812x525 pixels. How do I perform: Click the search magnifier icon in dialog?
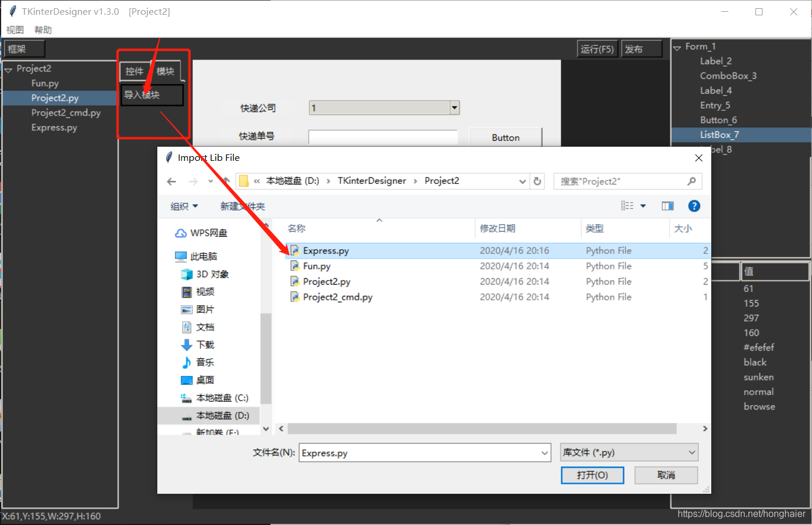[692, 181]
